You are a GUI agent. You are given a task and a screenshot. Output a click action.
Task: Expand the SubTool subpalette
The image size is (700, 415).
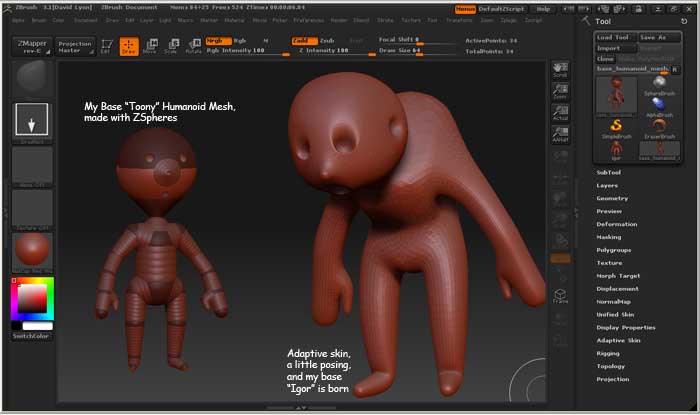pyautogui.click(x=608, y=172)
